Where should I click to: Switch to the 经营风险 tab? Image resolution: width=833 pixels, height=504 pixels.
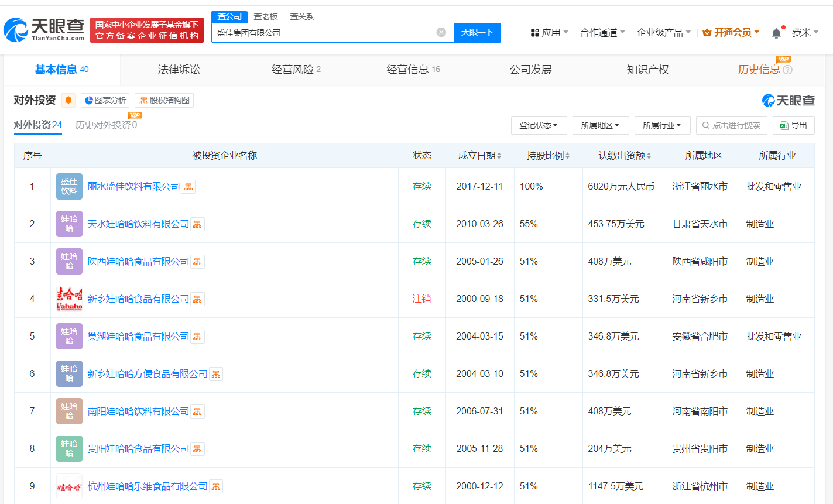point(296,70)
